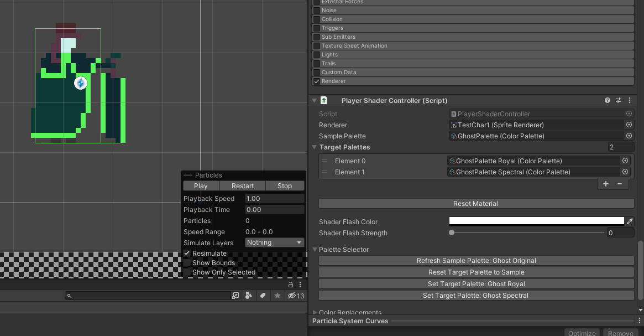Disable the Renderer module checkbox

click(x=316, y=81)
